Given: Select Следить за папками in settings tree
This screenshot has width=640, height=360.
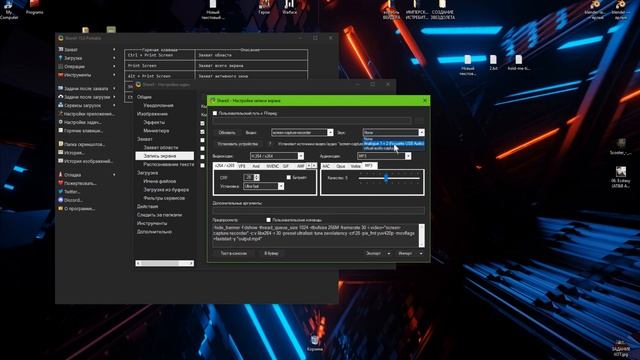Looking at the screenshot, I should coord(159,215).
